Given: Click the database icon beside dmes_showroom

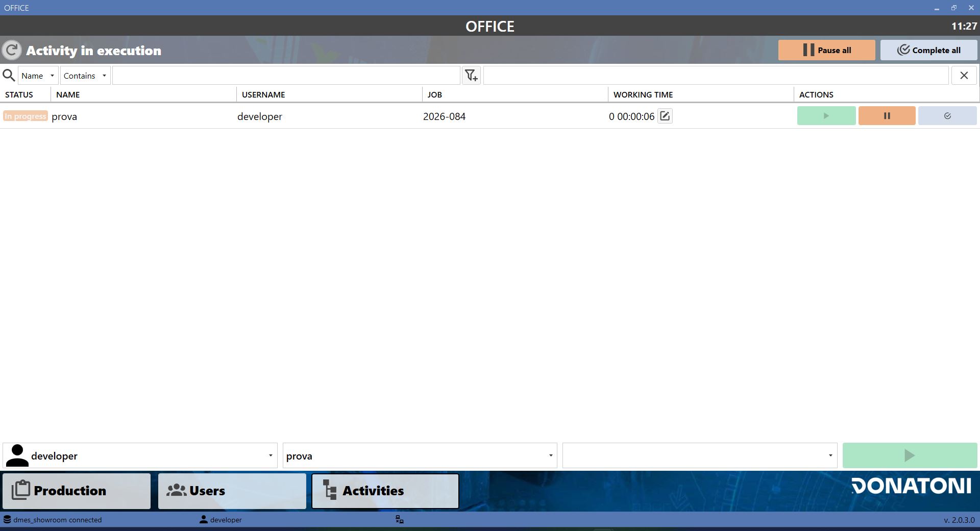Looking at the screenshot, I should click(7, 520).
